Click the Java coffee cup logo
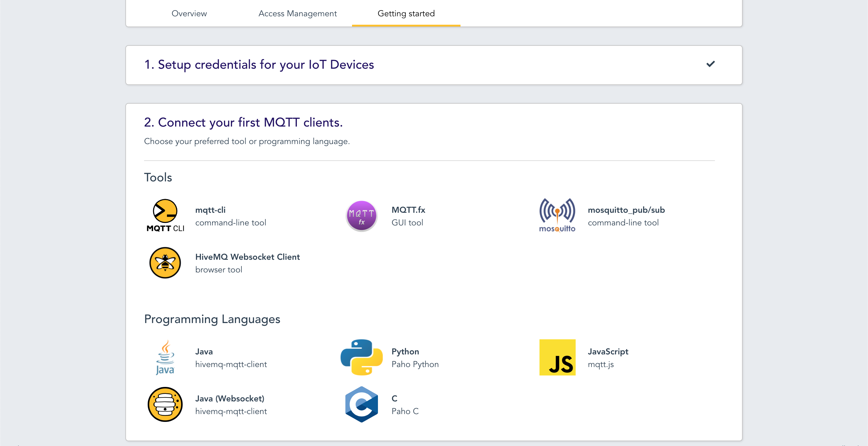Viewport: 868px width, 446px height. (165, 357)
